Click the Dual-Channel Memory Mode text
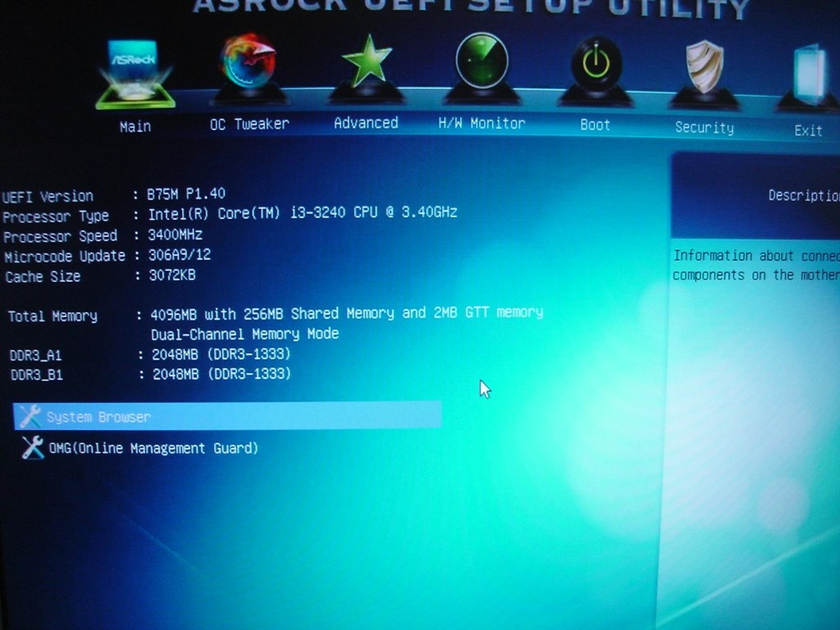 coord(244,334)
